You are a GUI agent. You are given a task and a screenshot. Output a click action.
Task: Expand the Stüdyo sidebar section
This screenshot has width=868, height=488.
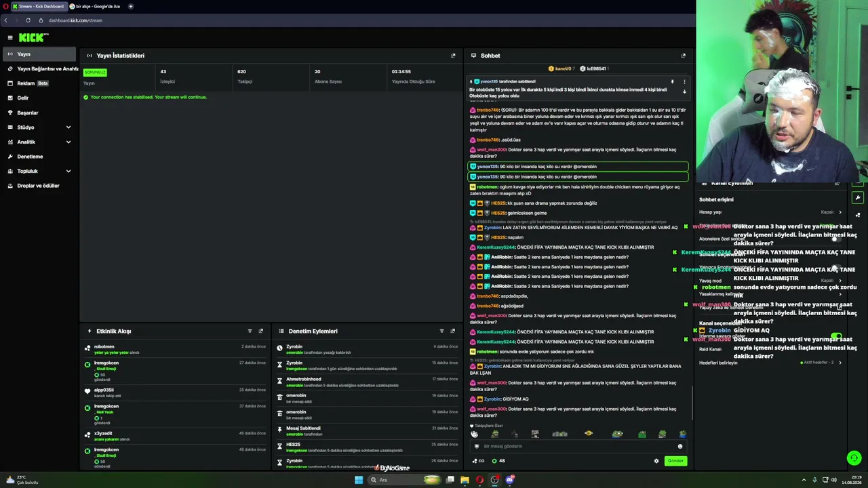click(39, 127)
